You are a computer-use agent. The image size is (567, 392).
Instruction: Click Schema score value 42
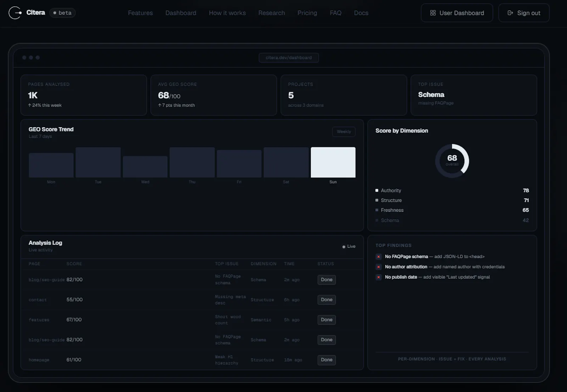pyautogui.click(x=526, y=220)
